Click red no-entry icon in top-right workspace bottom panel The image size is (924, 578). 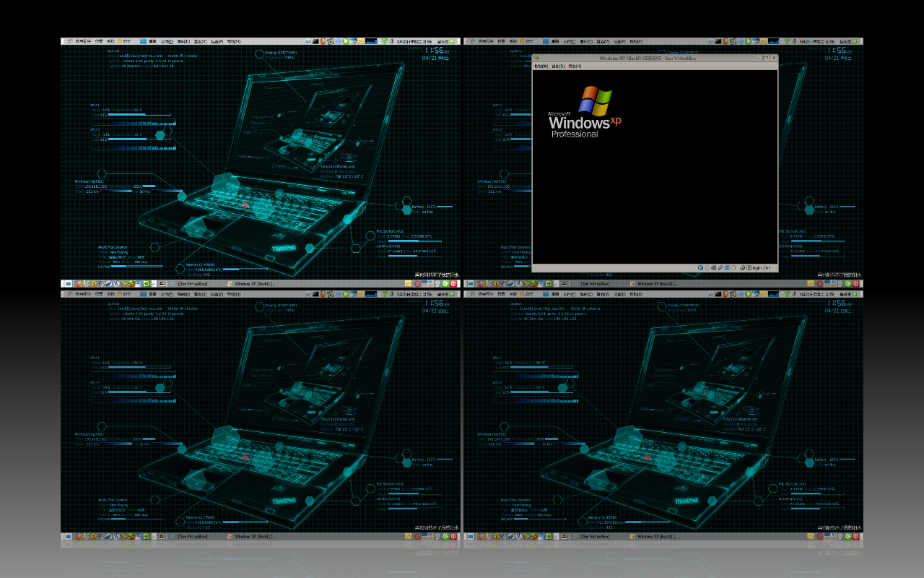tap(819, 283)
